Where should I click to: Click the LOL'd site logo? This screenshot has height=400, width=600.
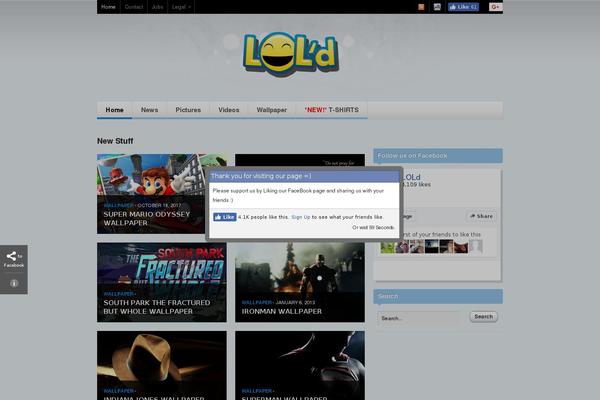click(x=291, y=54)
